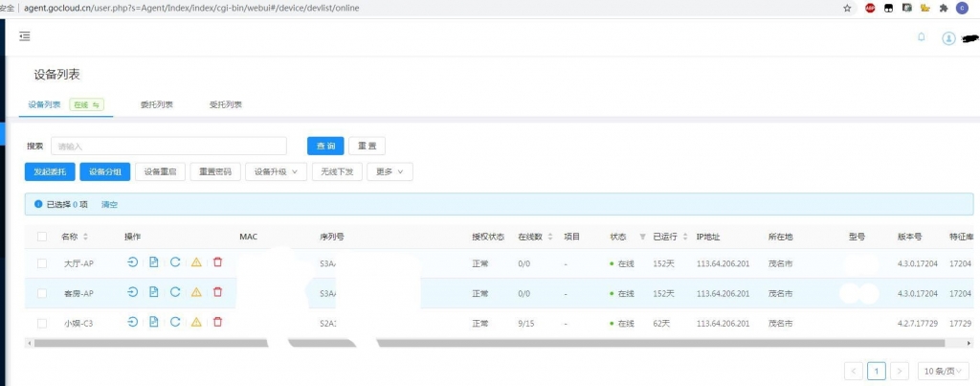Open the 更多 dropdown menu

pyautogui.click(x=390, y=171)
